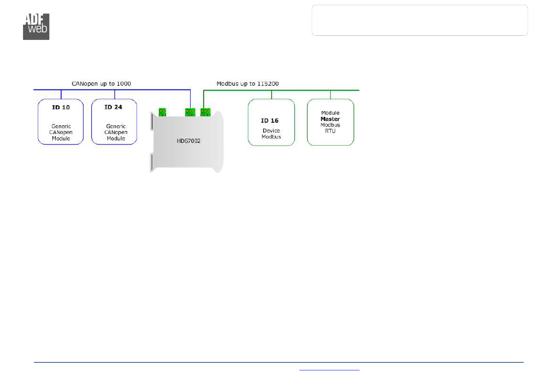Click the 'HD67002' label on the device

(188, 142)
